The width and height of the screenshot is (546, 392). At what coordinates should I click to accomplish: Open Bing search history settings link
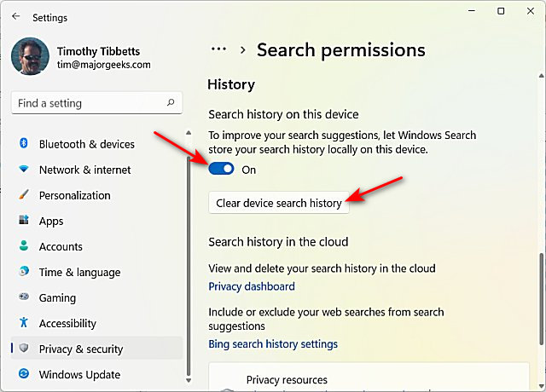click(x=273, y=344)
